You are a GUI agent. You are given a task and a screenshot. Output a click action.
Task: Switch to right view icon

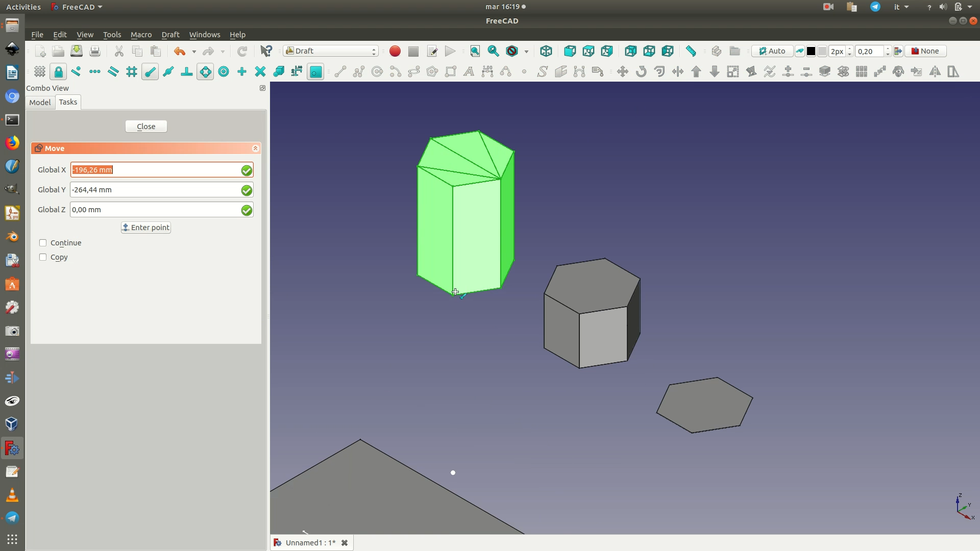tap(607, 51)
